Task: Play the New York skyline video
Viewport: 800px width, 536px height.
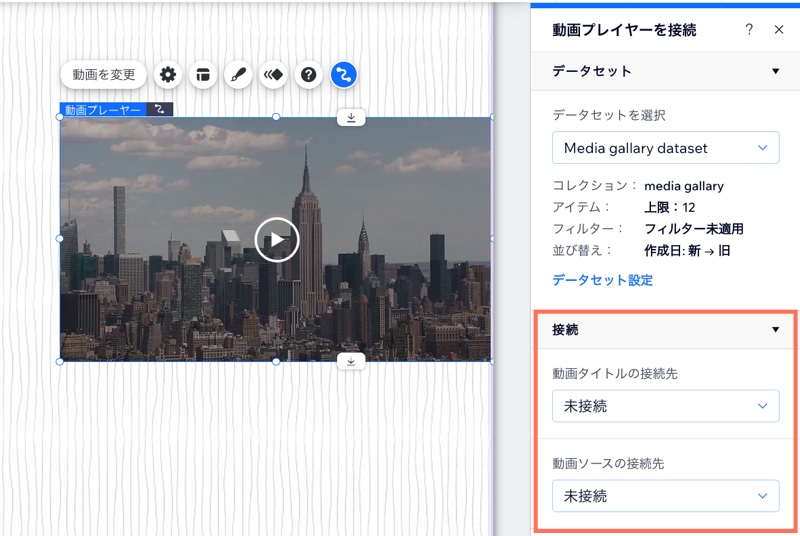Action: coord(277,240)
